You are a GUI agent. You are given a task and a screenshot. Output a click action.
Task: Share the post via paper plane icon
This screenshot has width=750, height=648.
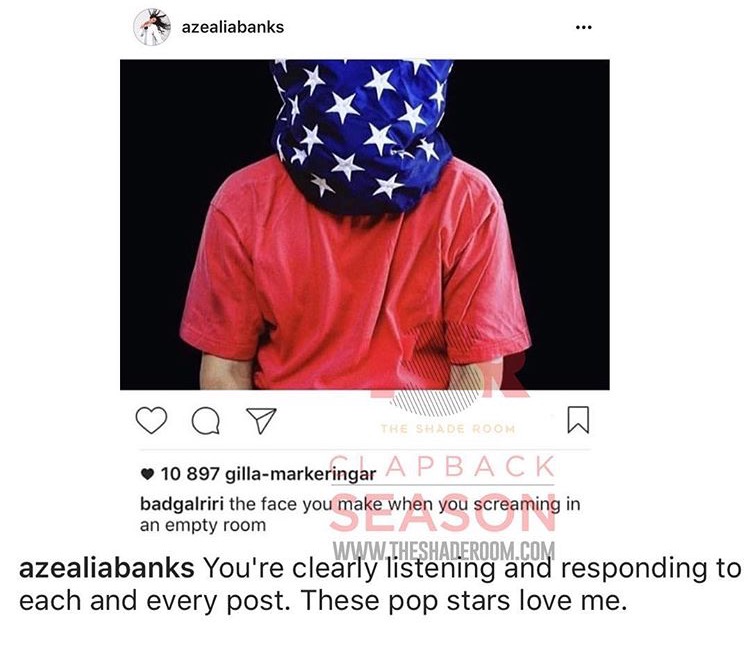pyautogui.click(x=261, y=420)
